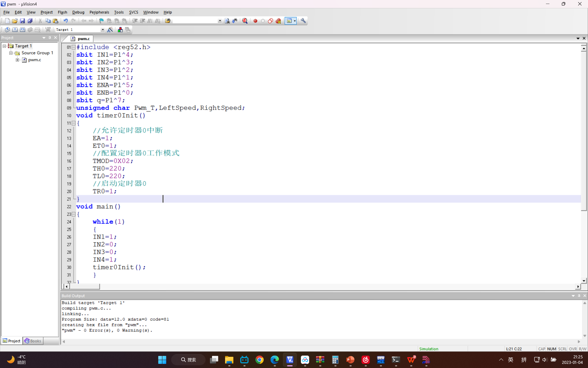
Task: Pin the Build Output panel with the pushpin
Action: (579, 296)
